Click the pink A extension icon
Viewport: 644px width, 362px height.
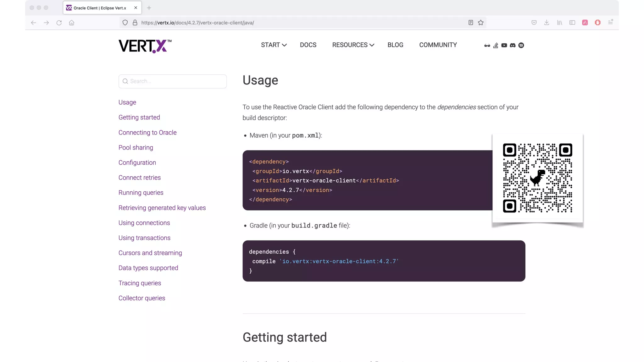tap(585, 23)
